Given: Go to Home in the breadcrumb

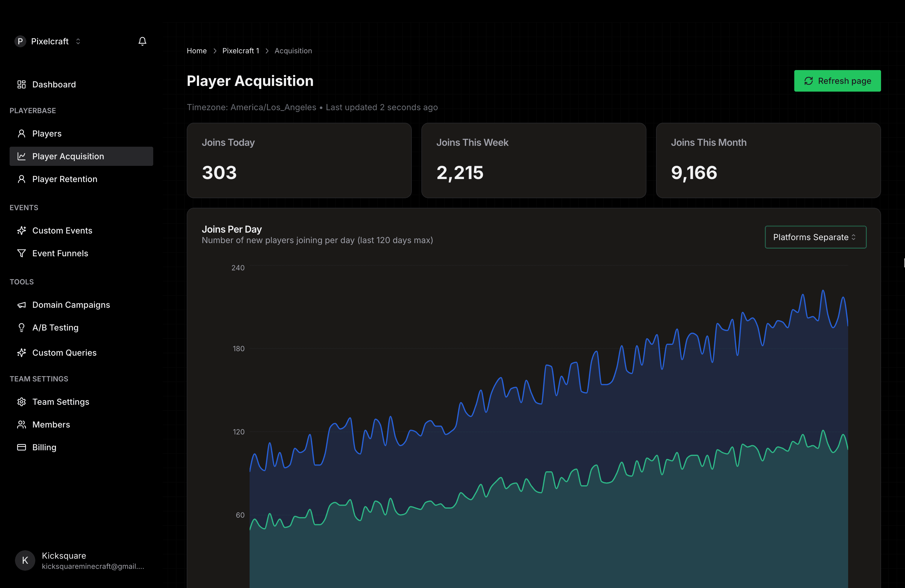Looking at the screenshot, I should tap(197, 51).
